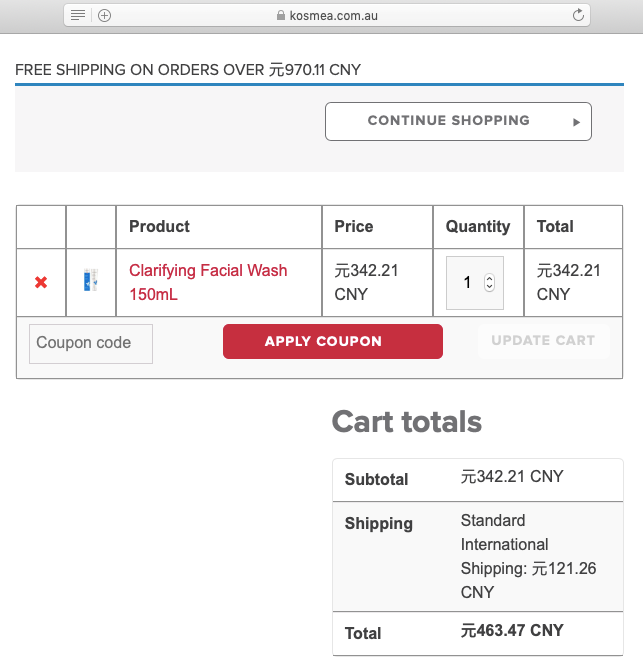Click the padlock icon beside kosmea.com.au

tap(281, 16)
